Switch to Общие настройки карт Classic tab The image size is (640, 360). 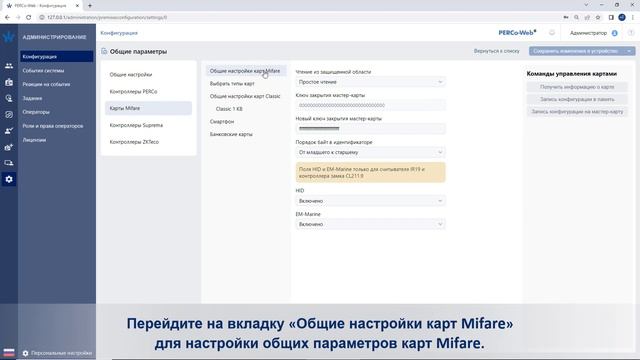(x=245, y=96)
